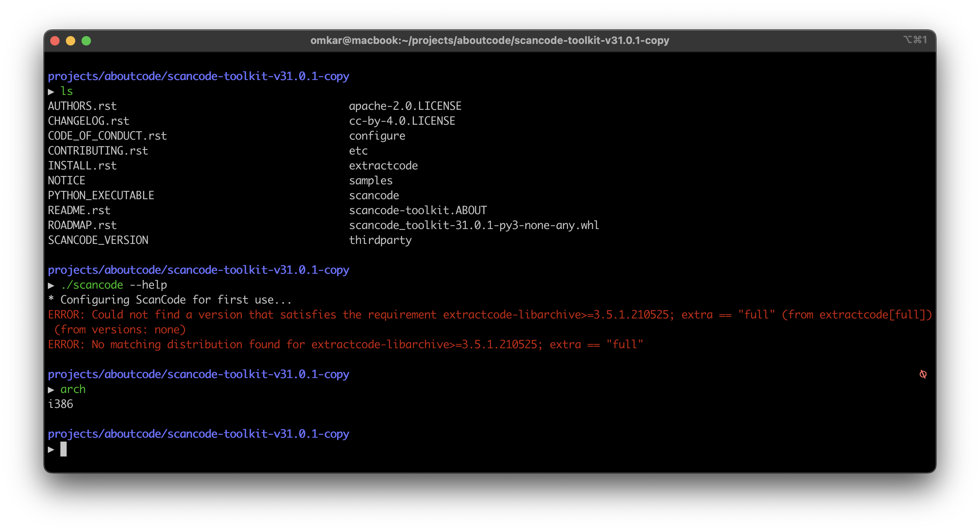Click README.rst in the file listing
The image size is (980, 531).
(79, 211)
